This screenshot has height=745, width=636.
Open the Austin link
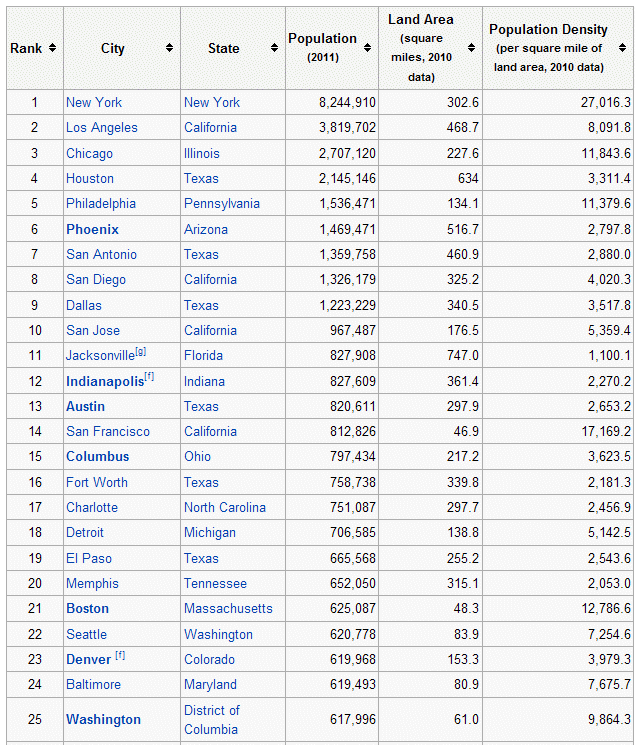coord(85,407)
